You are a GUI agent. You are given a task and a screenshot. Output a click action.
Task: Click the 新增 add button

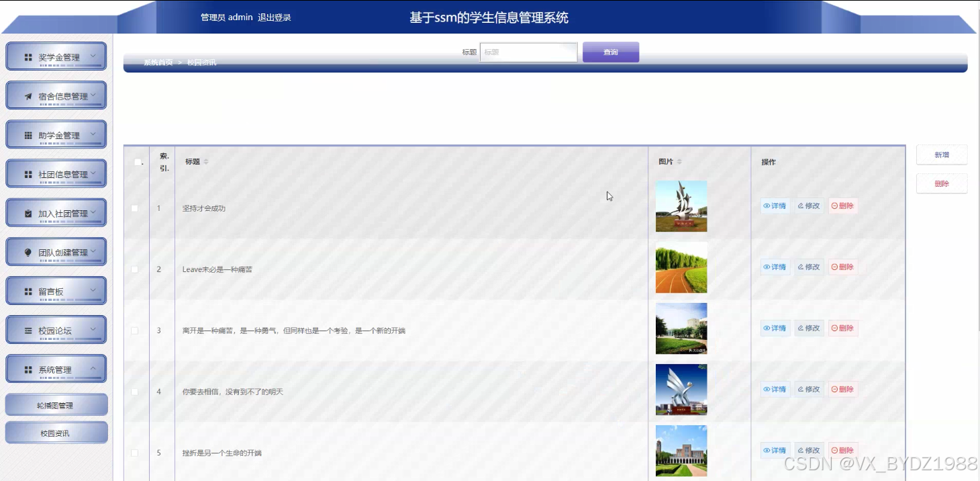coord(942,155)
